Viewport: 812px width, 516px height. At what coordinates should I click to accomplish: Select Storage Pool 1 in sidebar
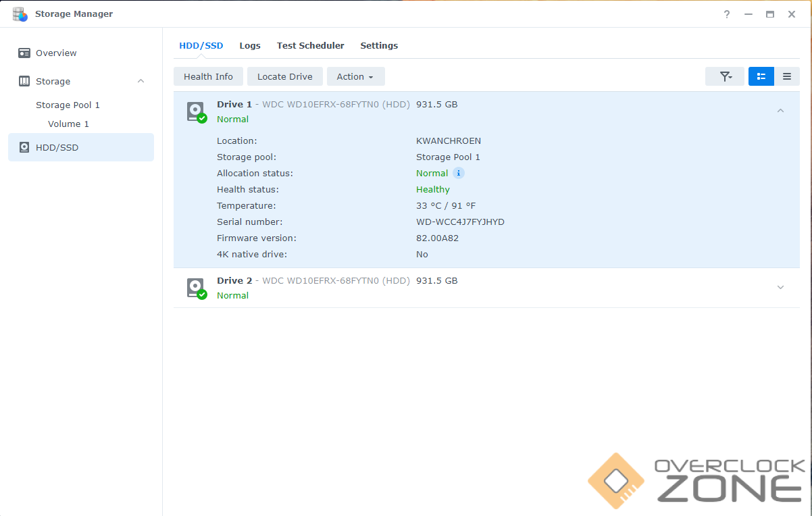(68, 105)
